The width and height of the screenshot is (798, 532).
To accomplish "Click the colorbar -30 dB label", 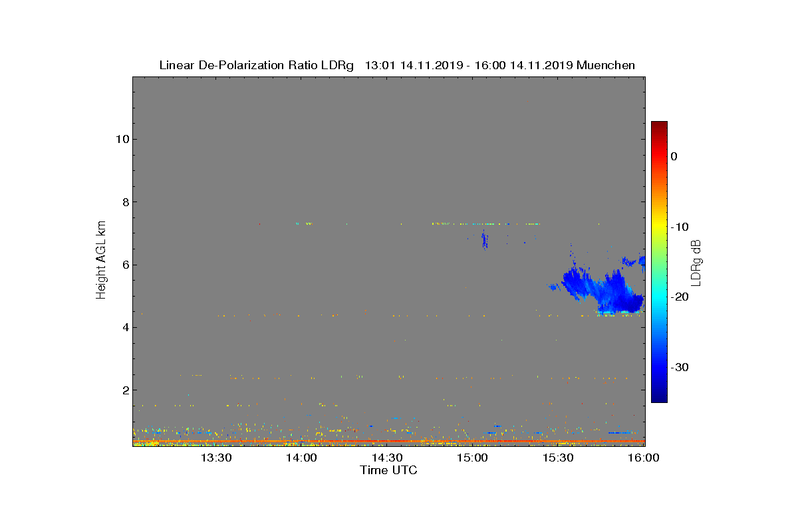I will [680, 367].
